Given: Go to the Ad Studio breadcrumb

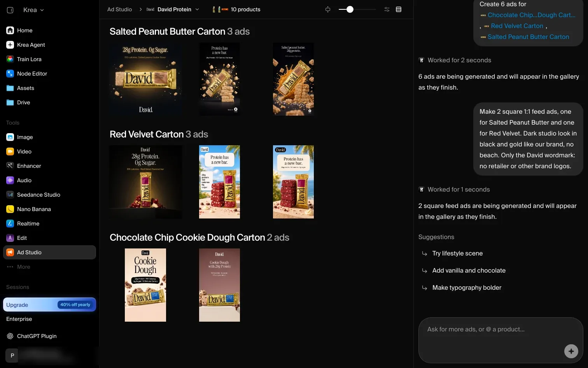Looking at the screenshot, I should 119,9.
